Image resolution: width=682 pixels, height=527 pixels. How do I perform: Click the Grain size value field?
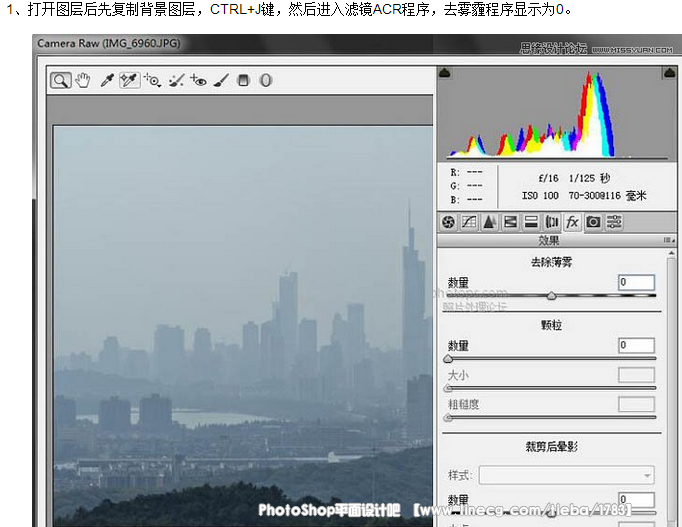[x=636, y=375]
